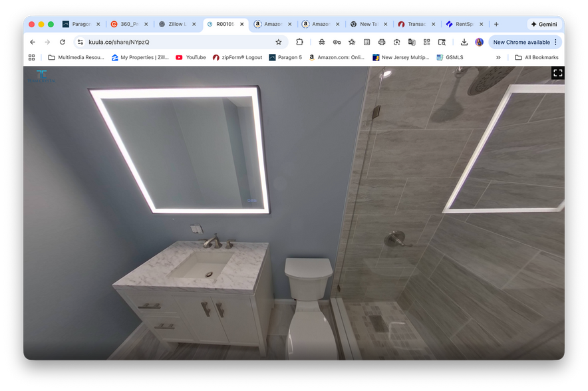588x391 pixels.
Task: Expand the Multimedia Resources bookmark folder
Action: coord(76,58)
